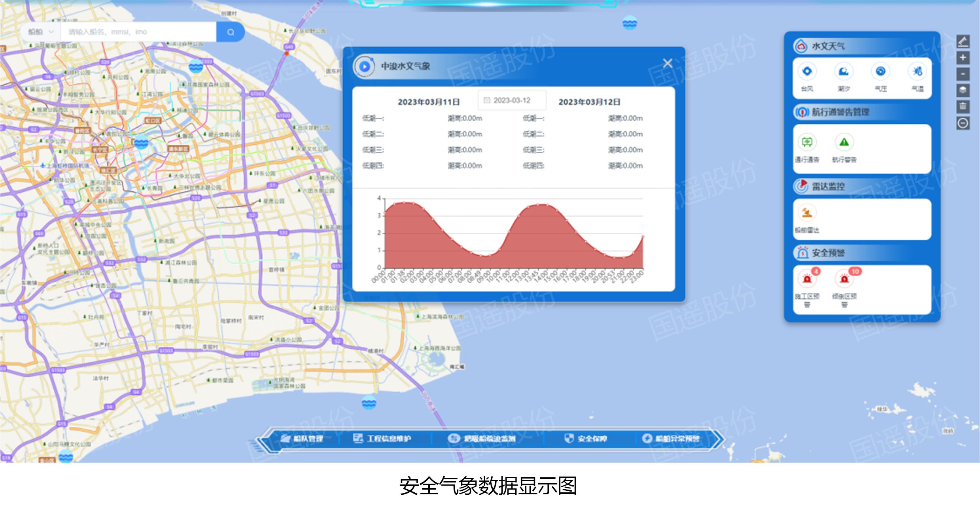Switch to the 船队管理 tab at bottom
Viewport: 980px width, 505px height.
click(x=305, y=439)
